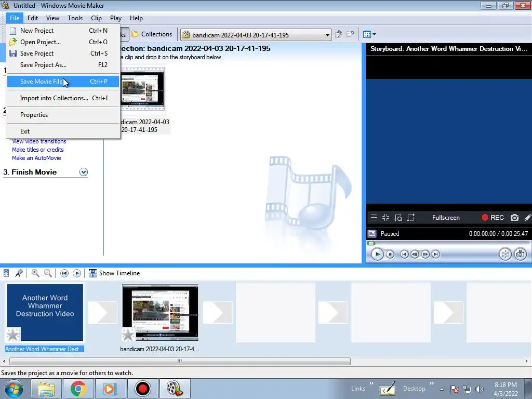Viewport: 532px width, 399px height.
Task: Open the Help menu
Action: (136, 18)
